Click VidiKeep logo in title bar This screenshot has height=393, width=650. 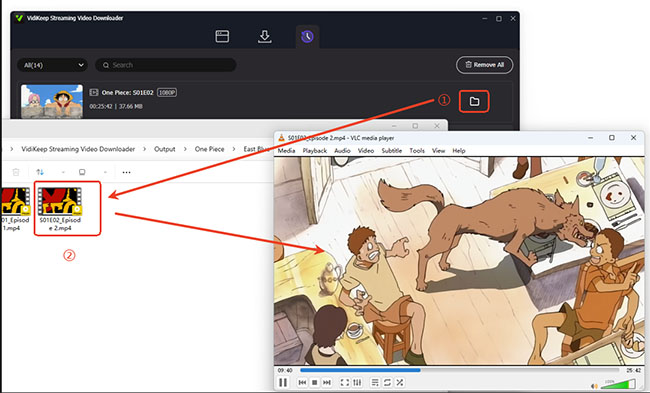[19, 18]
